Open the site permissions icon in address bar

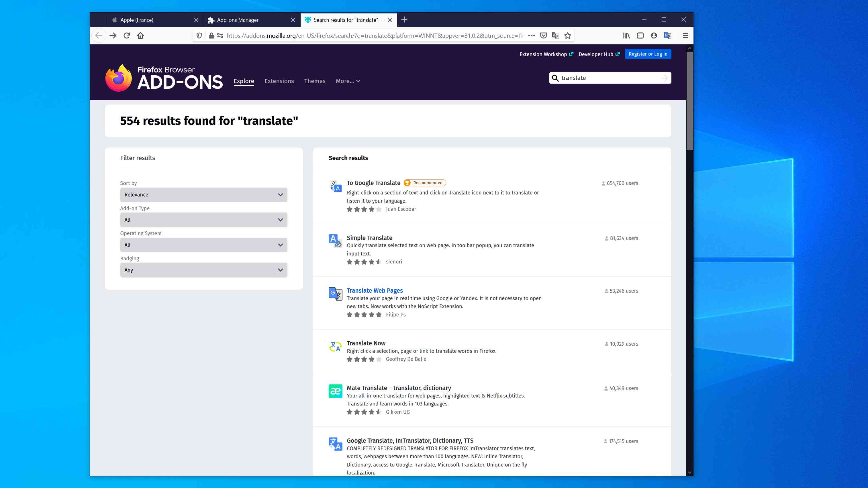220,36
